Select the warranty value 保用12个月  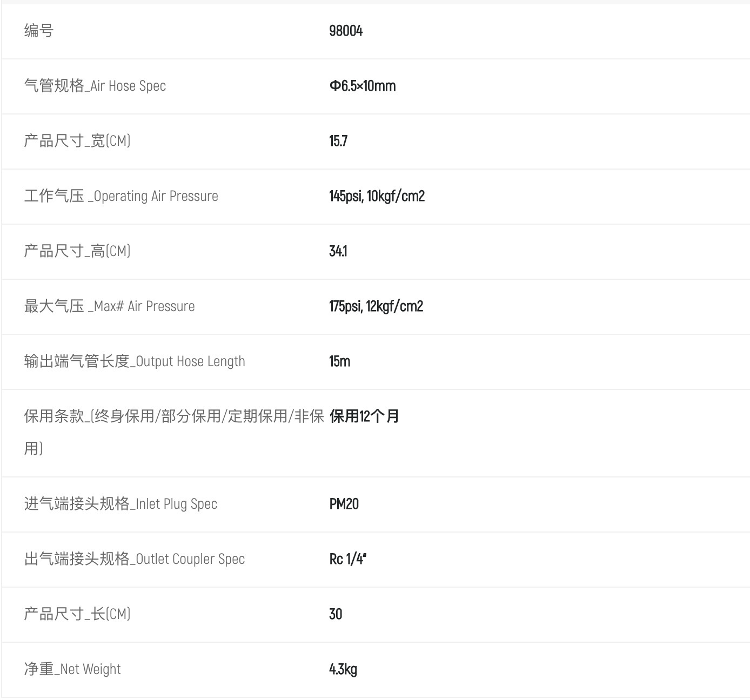click(364, 416)
